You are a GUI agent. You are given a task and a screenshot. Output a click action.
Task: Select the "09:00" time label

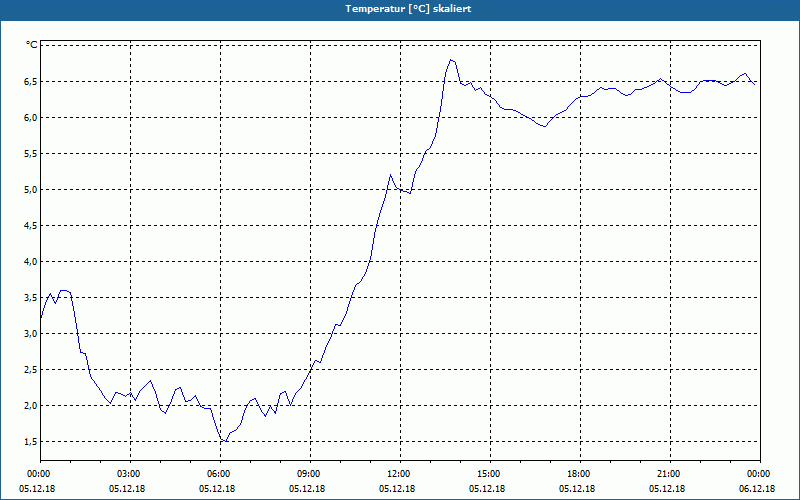tap(308, 474)
